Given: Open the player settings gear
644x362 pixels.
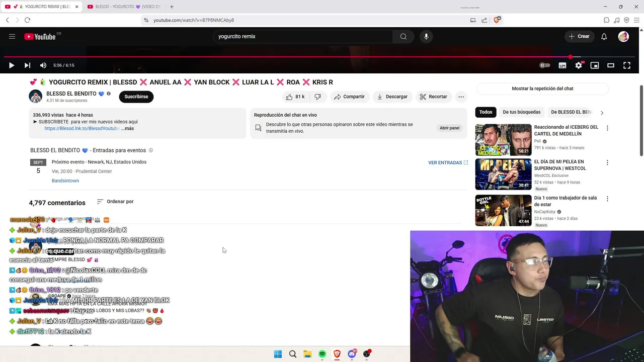Looking at the screenshot, I should [x=579, y=65].
